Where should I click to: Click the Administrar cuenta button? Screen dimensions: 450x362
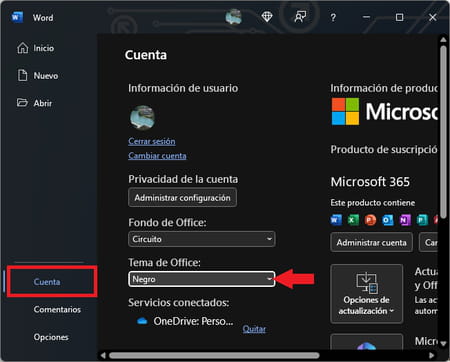371,242
